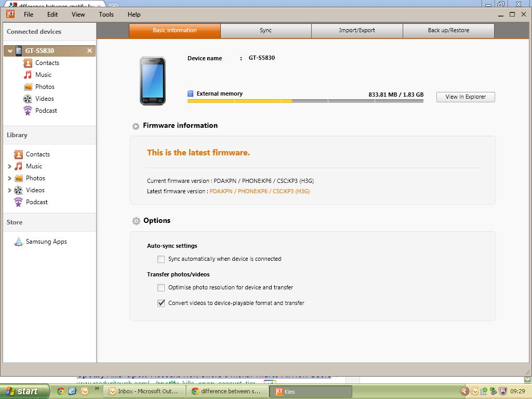Click Current firmware version line
The image size is (532, 399).
point(230,181)
